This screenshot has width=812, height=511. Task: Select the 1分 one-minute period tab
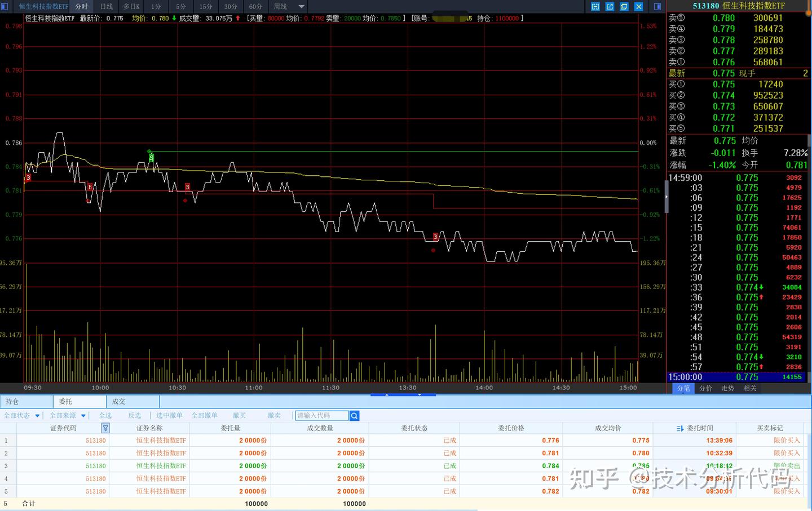point(156,7)
